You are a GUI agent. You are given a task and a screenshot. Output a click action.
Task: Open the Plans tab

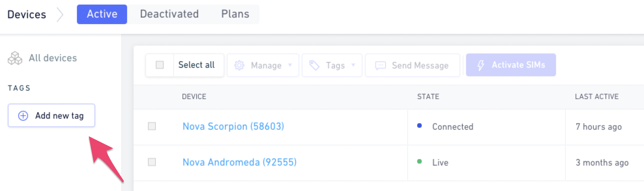point(235,14)
